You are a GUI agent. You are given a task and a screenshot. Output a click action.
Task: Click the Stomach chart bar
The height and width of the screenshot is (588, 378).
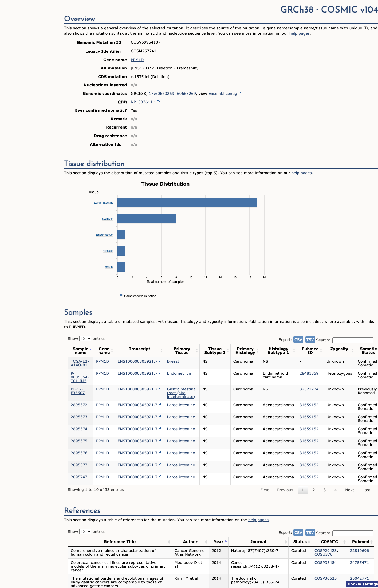coord(147,219)
